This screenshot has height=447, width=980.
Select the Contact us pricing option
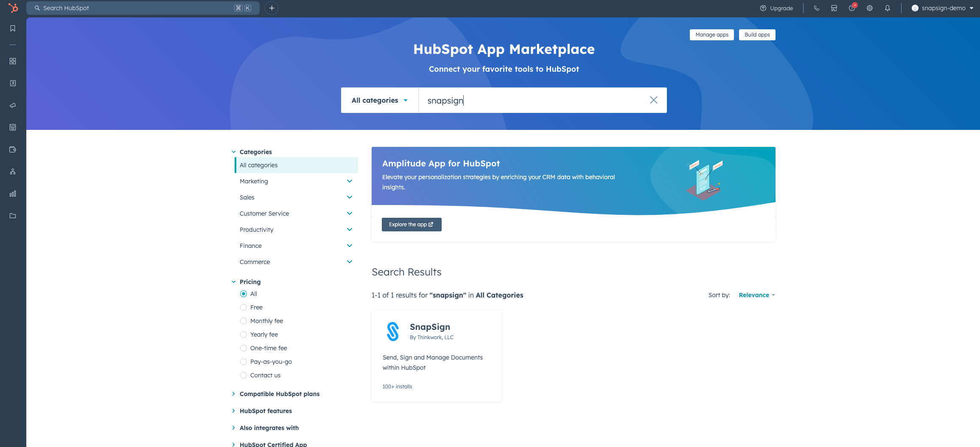[244, 375]
